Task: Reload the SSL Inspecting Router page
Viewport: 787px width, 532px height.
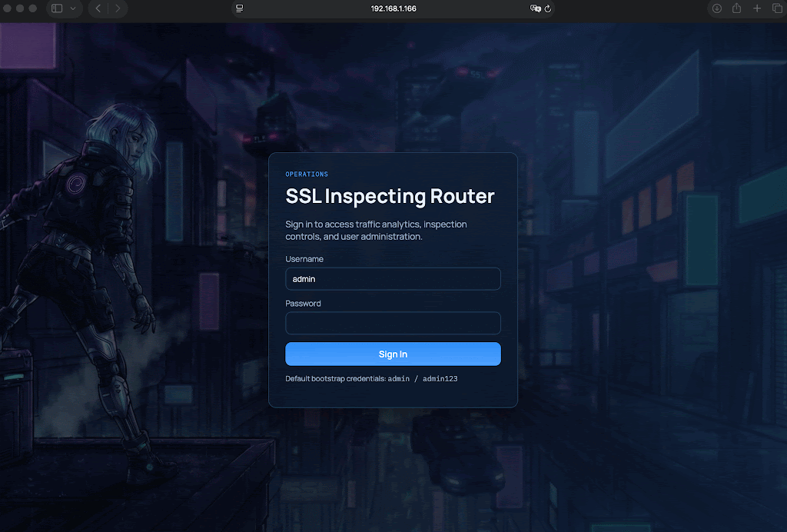Action: pyautogui.click(x=546, y=8)
